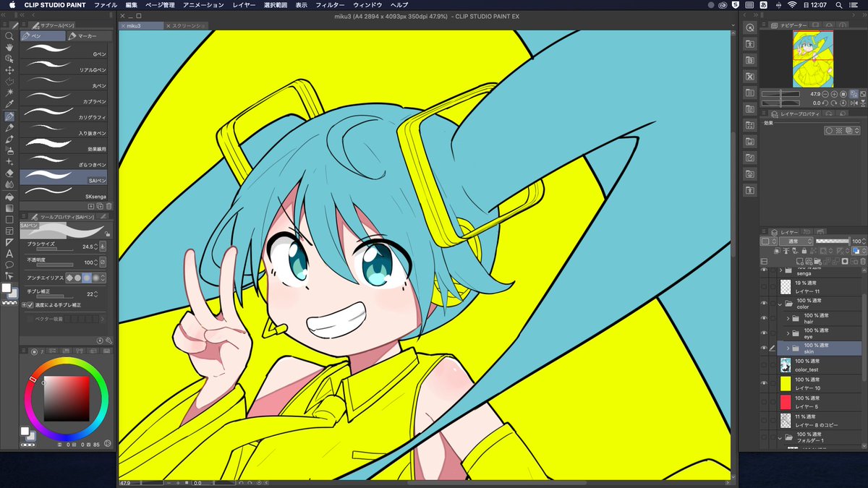The height and width of the screenshot is (488, 868).
Task: Select the Balloon tool
Action: pos(9,265)
